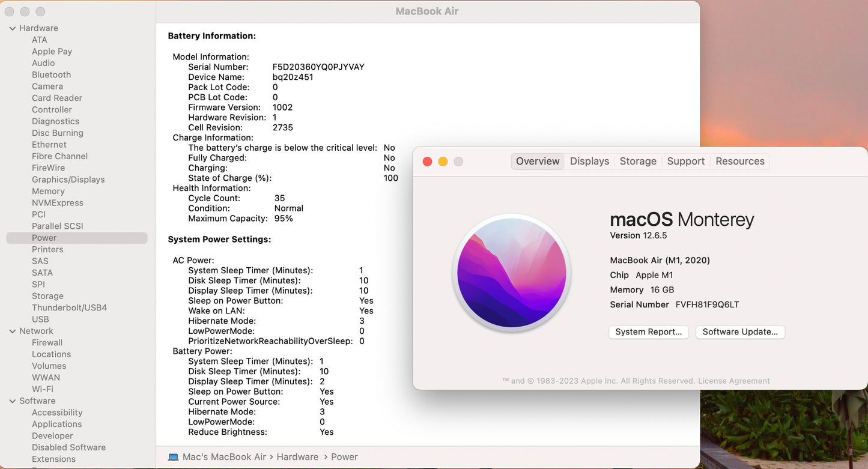Image resolution: width=868 pixels, height=469 pixels.
Task: Open the License Agreement link
Action: coord(734,381)
